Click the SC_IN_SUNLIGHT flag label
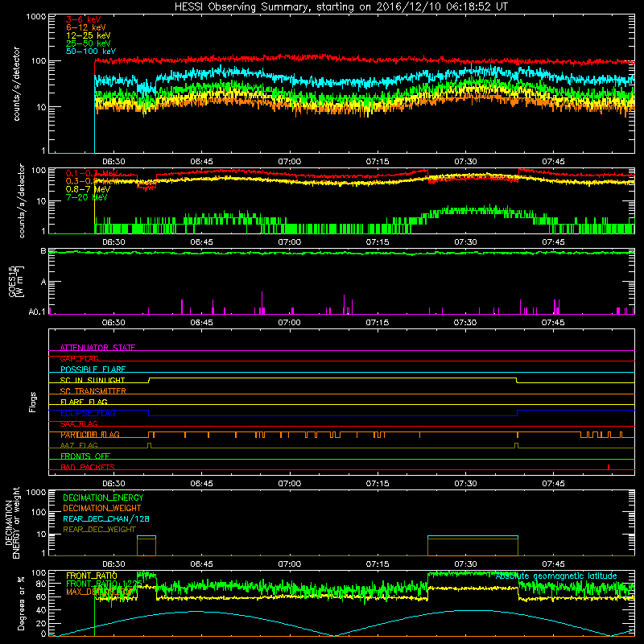Screen dimensions: 644x644 (x=93, y=380)
